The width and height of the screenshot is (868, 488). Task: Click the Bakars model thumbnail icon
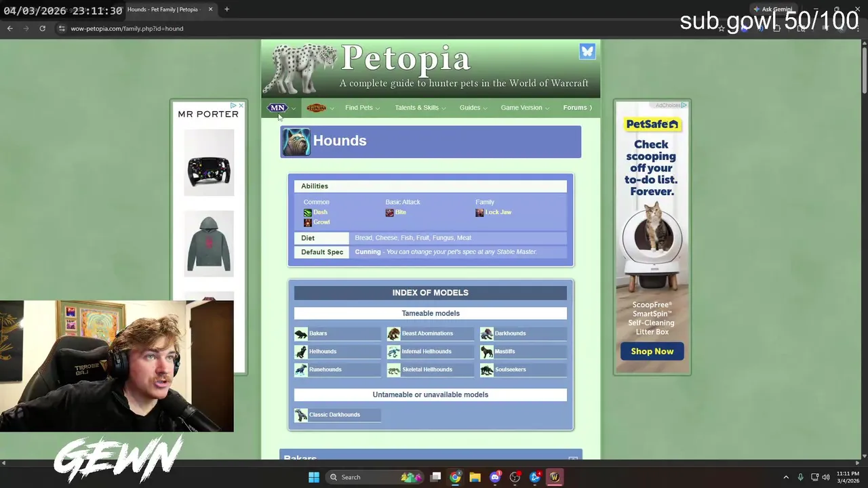point(301,333)
